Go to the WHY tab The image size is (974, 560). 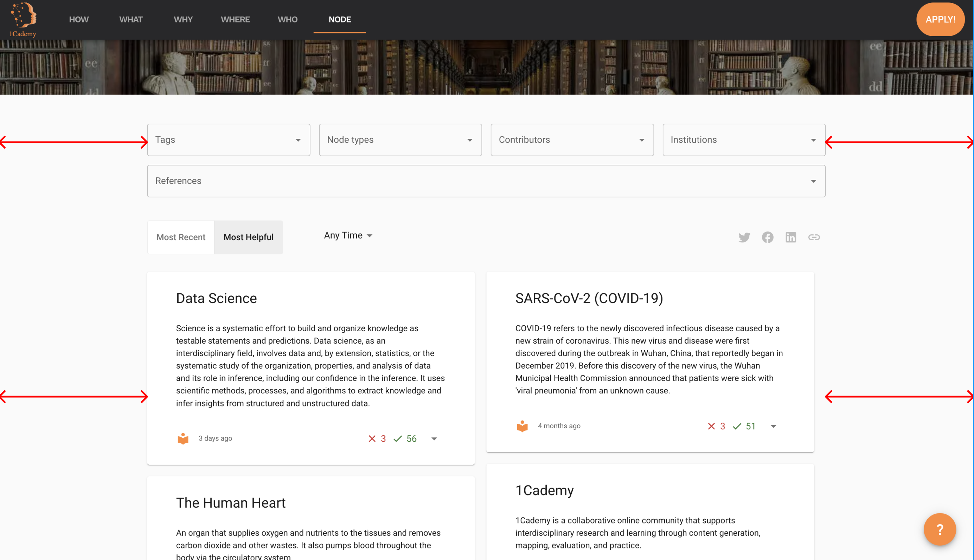[x=183, y=20]
